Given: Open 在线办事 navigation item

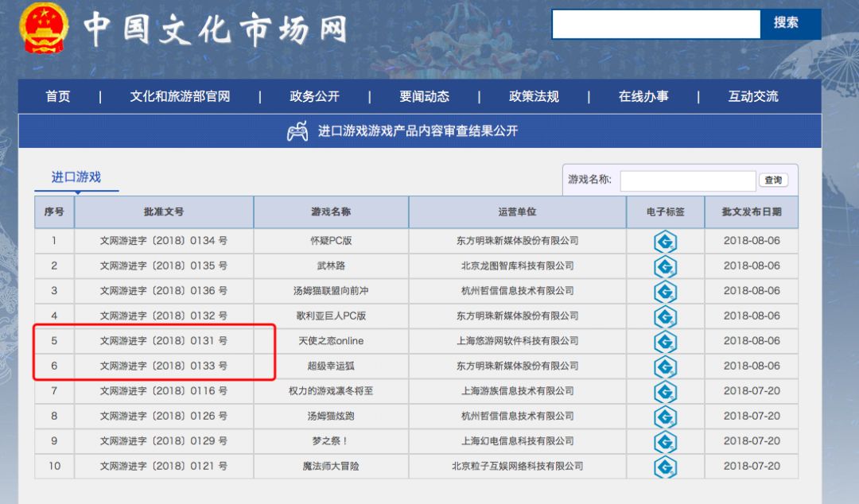Looking at the screenshot, I should click(x=643, y=96).
